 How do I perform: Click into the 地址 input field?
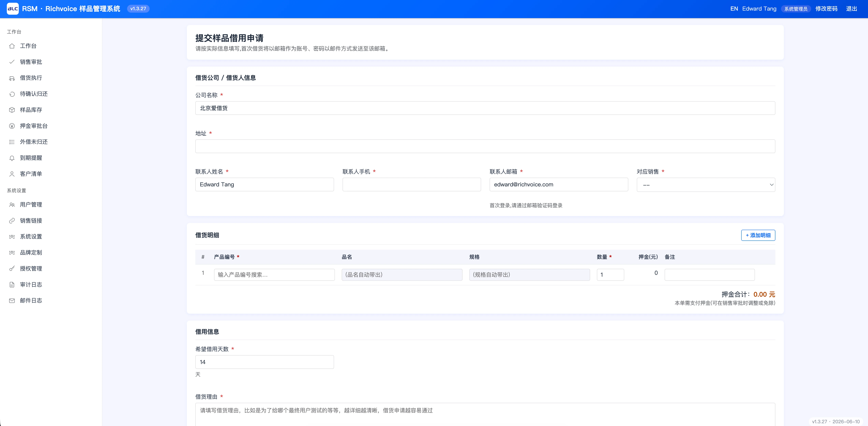(x=485, y=146)
